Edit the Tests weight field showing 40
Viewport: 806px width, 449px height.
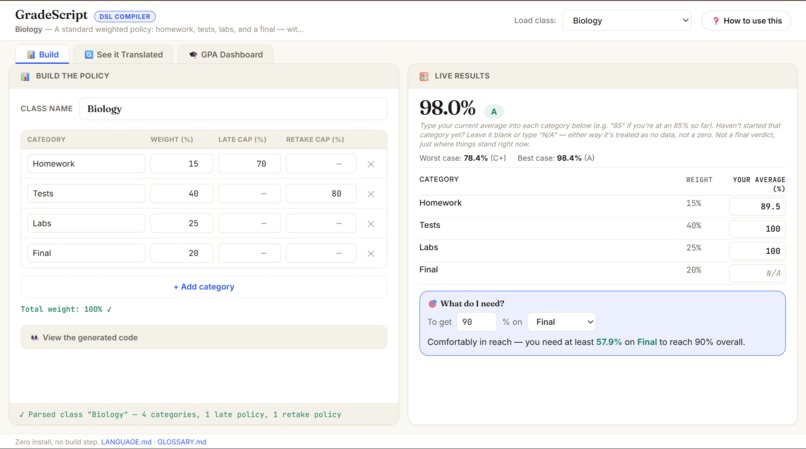pos(181,193)
